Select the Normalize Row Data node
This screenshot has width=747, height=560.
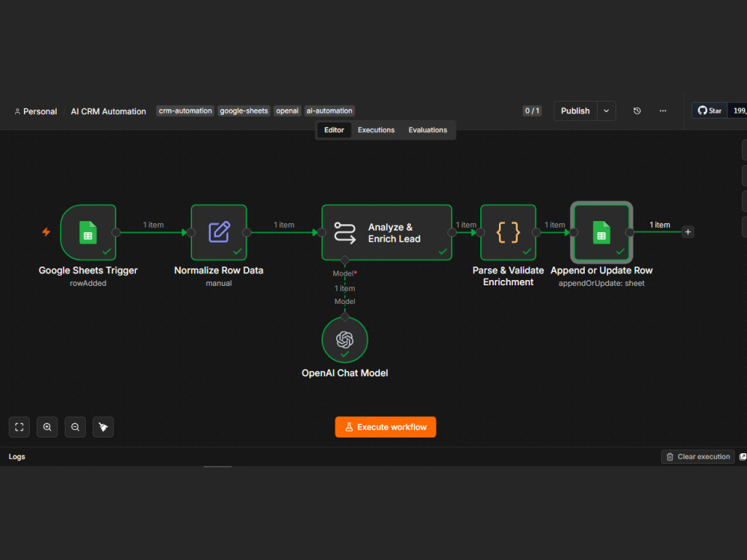pyautogui.click(x=219, y=232)
